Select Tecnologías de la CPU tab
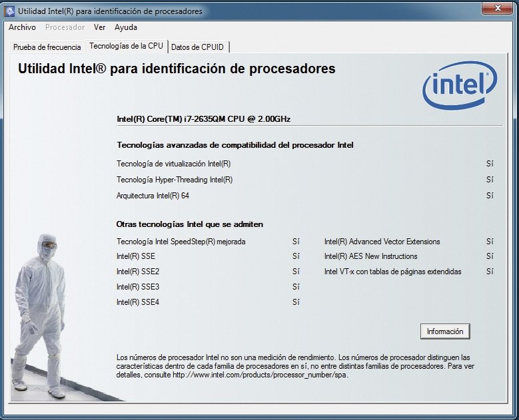The image size is (519, 420). (126, 46)
